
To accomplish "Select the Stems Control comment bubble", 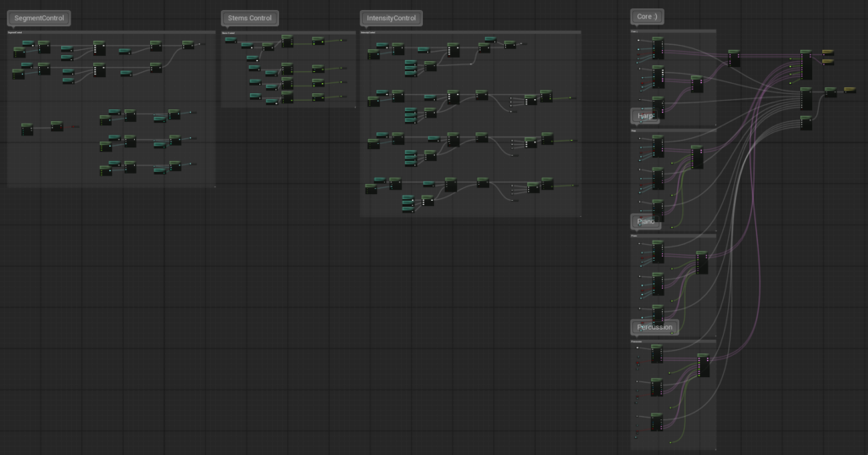I will [249, 18].
